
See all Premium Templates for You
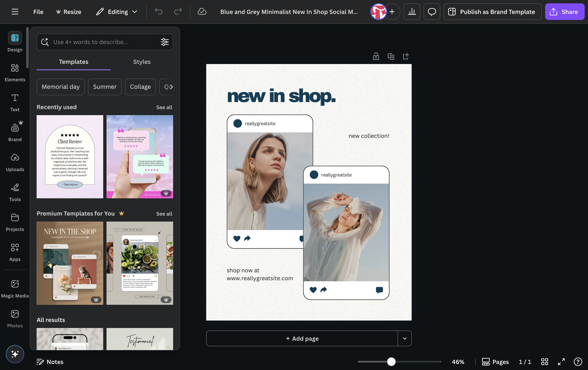click(164, 214)
